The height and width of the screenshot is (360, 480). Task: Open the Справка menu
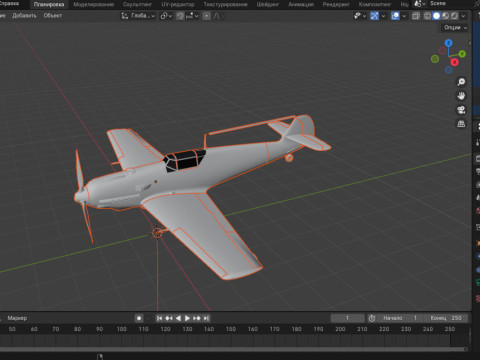pyautogui.click(x=9, y=4)
